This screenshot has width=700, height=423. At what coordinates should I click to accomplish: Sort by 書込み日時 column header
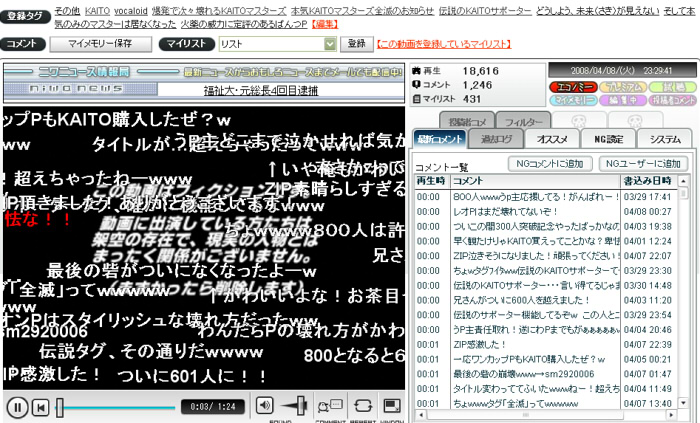(x=648, y=181)
